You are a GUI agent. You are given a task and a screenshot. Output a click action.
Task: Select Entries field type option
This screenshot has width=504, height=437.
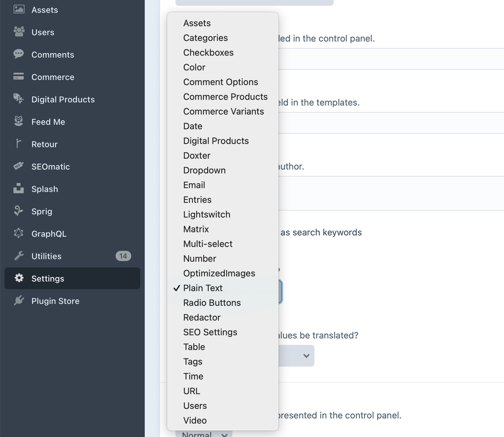click(x=223, y=200)
